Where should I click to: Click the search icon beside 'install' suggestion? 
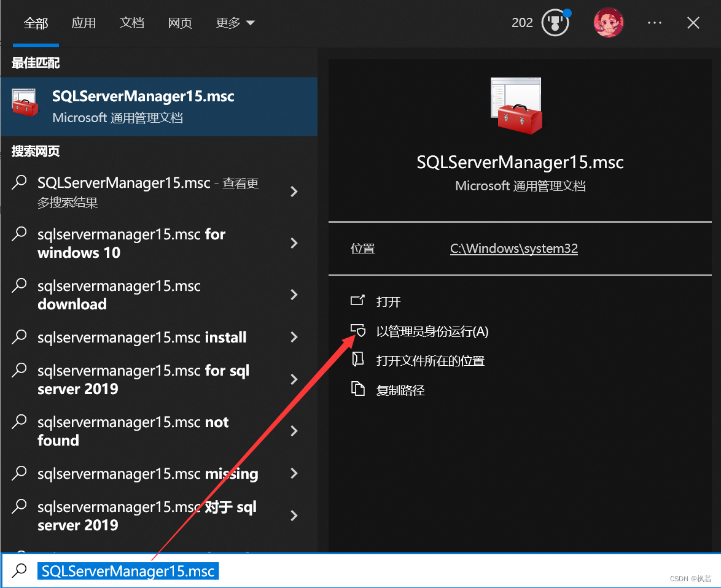click(x=19, y=337)
